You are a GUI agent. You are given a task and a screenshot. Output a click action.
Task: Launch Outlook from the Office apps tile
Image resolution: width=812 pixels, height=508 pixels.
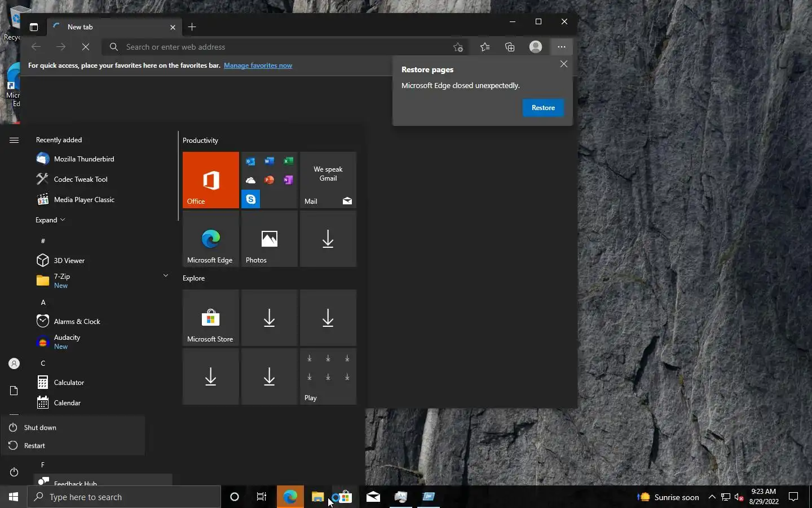[x=250, y=161]
